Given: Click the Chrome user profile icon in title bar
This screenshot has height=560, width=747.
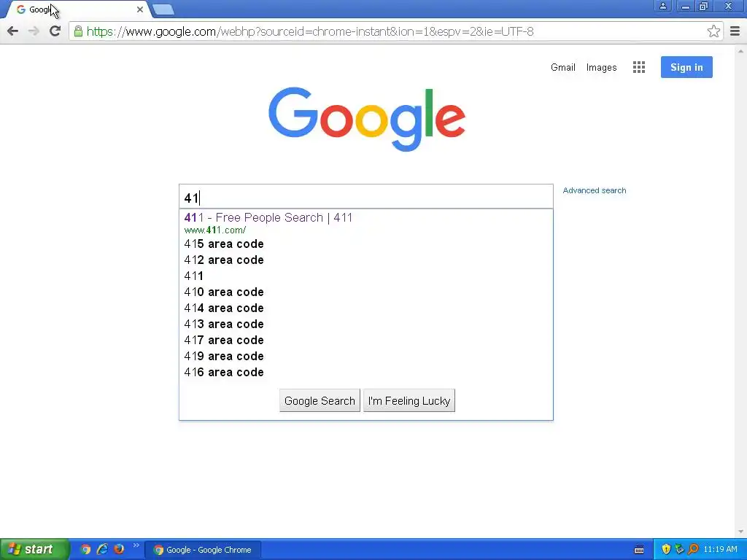Looking at the screenshot, I should click(662, 6).
